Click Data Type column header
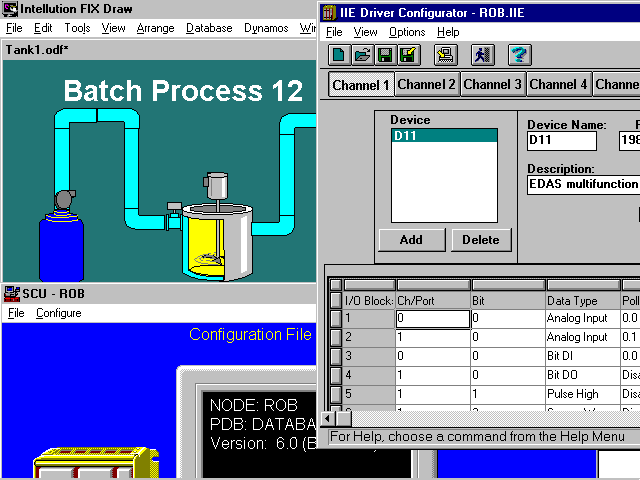The image size is (640, 480). [x=583, y=301]
